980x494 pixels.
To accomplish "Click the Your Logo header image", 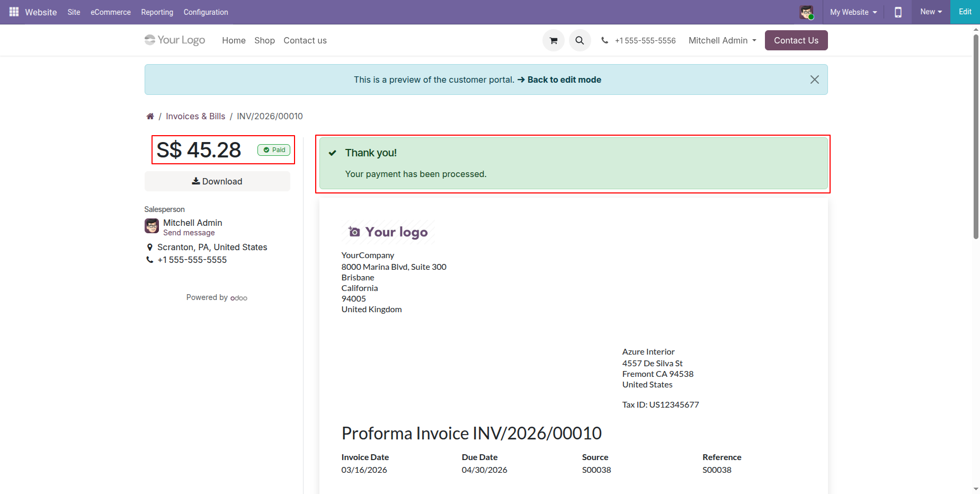I will click(175, 40).
